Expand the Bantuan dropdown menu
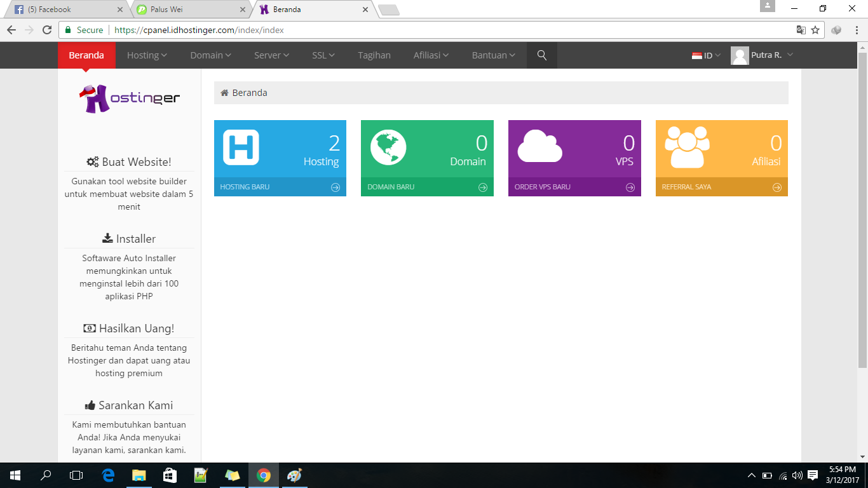The width and height of the screenshot is (868, 488). pos(494,55)
